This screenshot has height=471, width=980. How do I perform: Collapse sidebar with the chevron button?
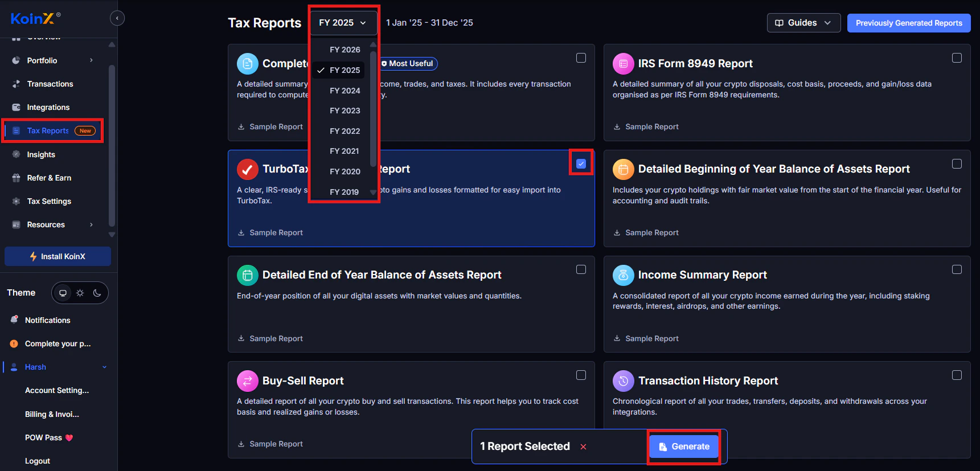(117, 18)
